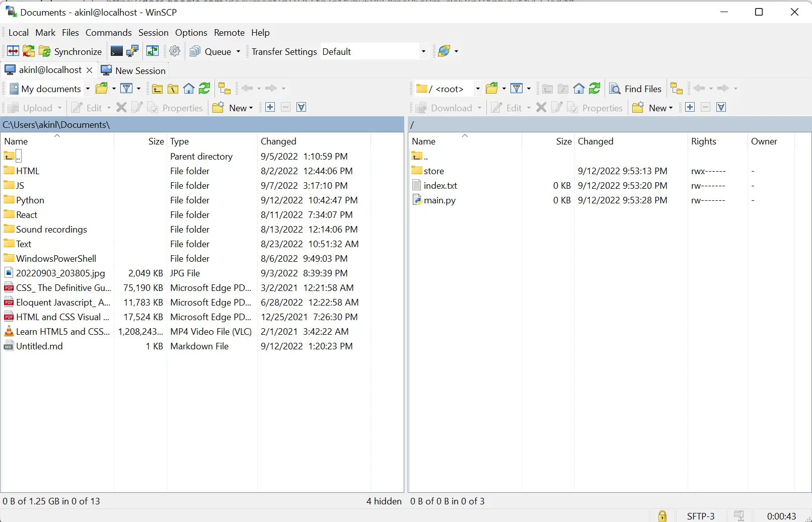This screenshot has height=522, width=812.
Task: Click the Synchronize Browsing icon beside Compare Directories
Action: click(29, 51)
